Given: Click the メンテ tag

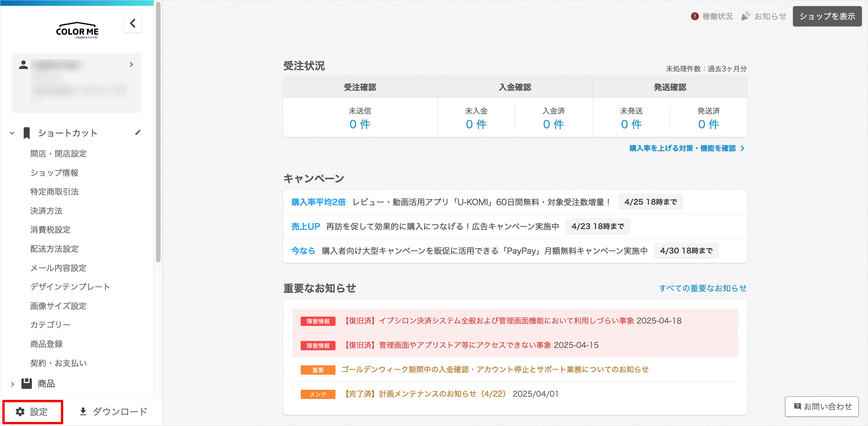Looking at the screenshot, I should (x=318, y=394).
